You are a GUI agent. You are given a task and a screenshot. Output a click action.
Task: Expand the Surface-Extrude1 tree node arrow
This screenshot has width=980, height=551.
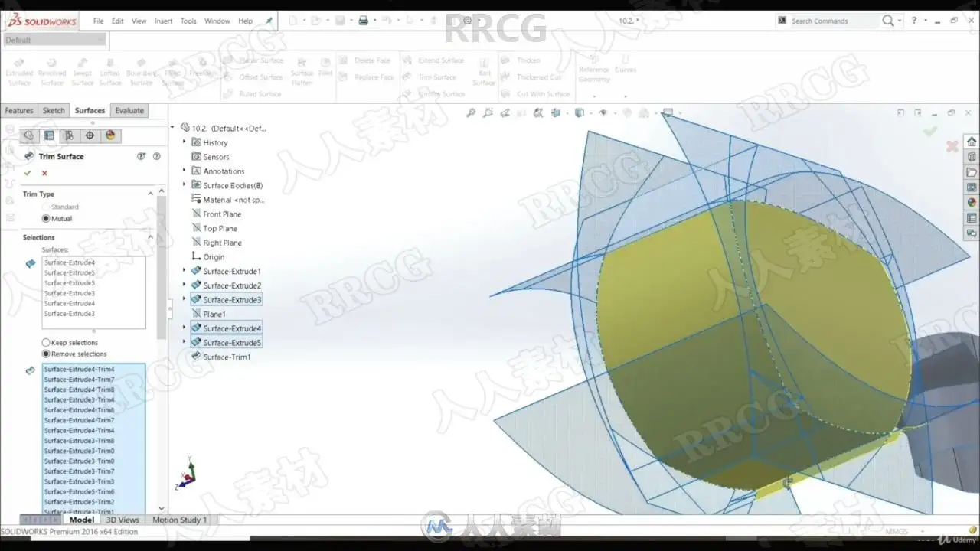pos(185,271)
